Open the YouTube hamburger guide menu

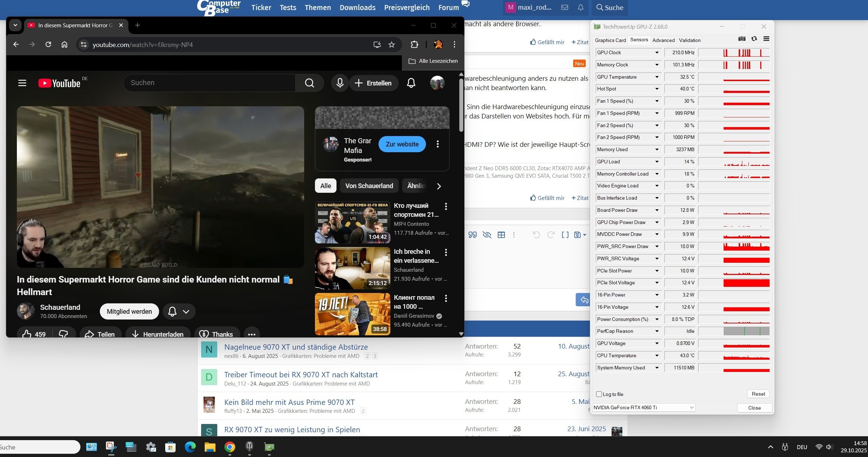tap(22, 83)
